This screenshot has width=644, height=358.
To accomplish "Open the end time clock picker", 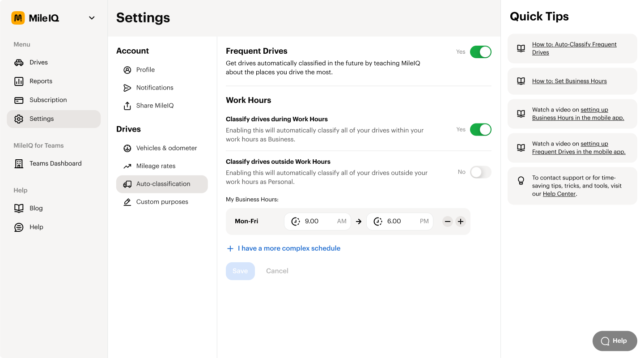I will pos(377,221).
